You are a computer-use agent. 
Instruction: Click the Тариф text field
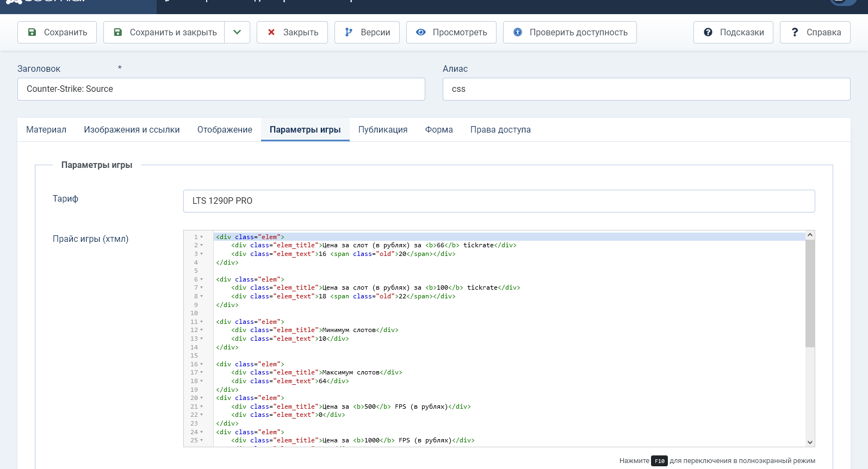click(x=499, y=201)
